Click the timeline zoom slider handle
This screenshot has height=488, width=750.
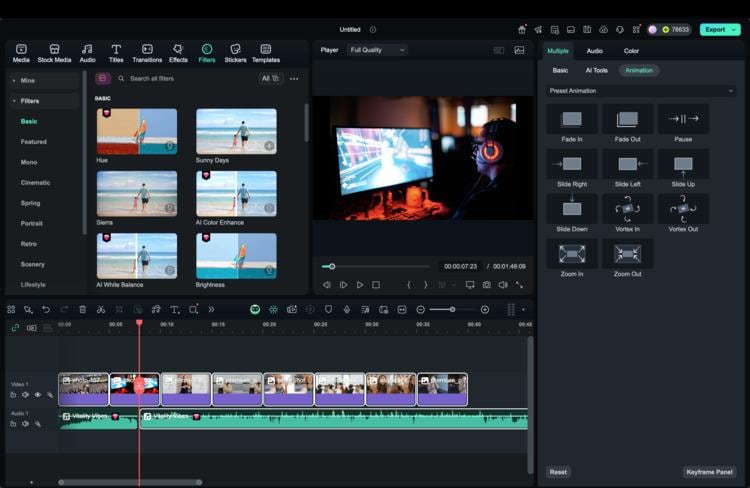tap(452, 310)
